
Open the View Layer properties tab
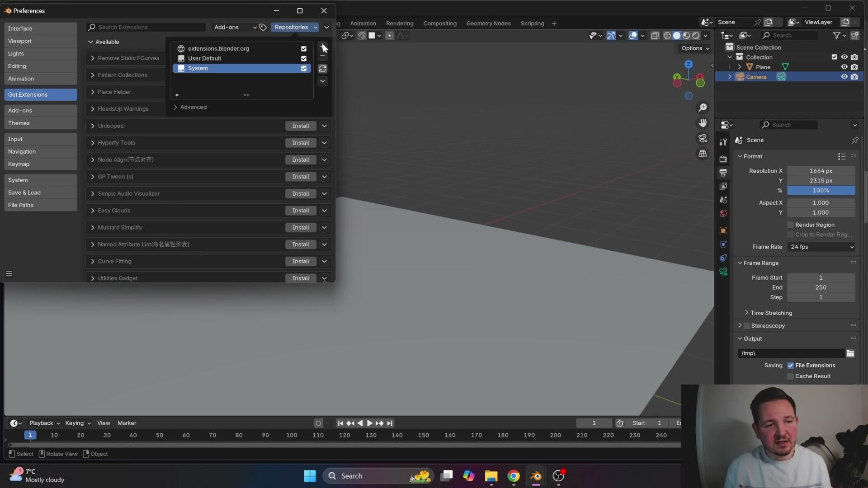(x=723, y=186)
